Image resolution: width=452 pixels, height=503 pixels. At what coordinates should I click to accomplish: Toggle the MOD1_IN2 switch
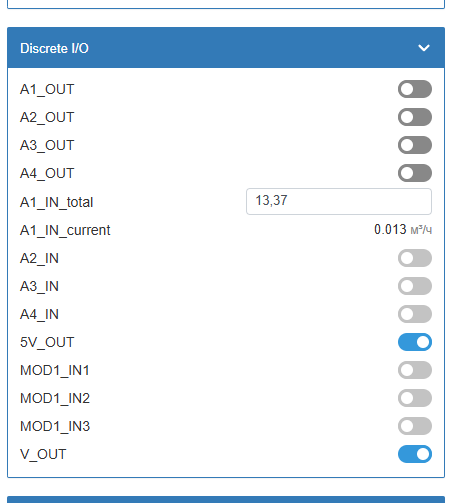(x=415, y=398)
